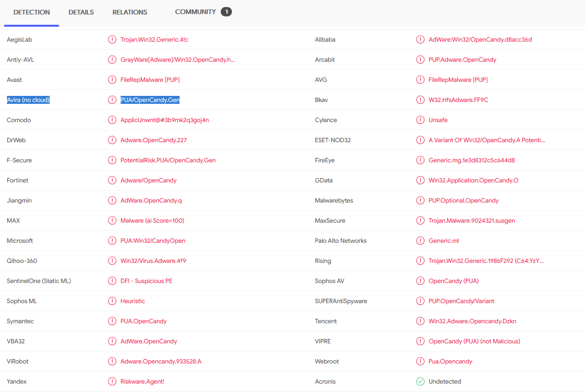
Task: Open the RELATIONS tab
Action: (x=130, y=12)
